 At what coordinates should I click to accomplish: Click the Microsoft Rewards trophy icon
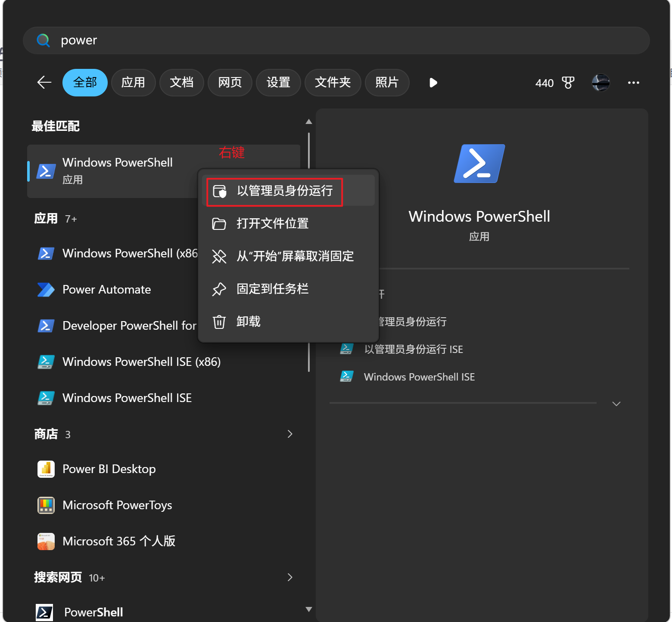[x=568, y=83]
